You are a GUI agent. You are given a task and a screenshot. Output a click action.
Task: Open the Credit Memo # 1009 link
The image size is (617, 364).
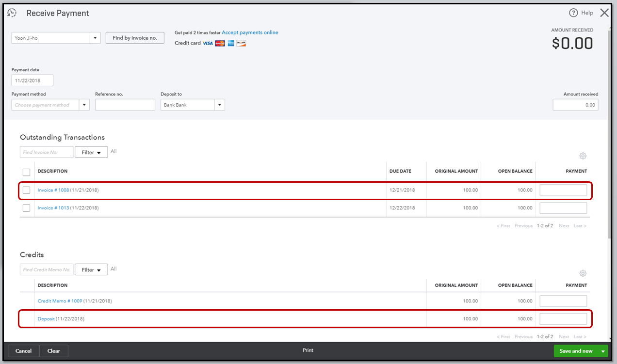click(x=60, y=301)
